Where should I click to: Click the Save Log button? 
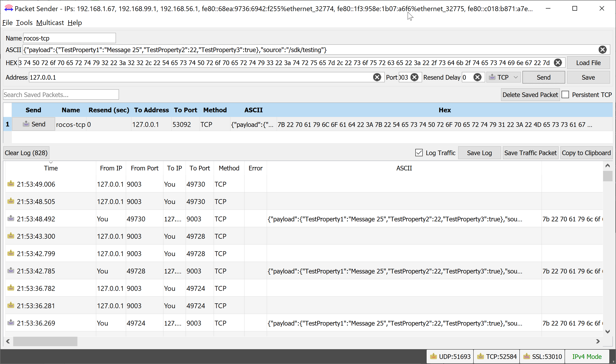click(479, 153)
